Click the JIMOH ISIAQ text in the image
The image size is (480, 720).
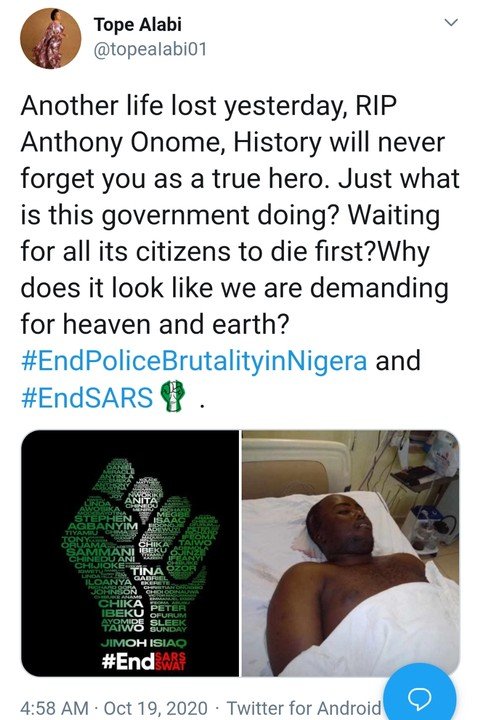pos(144,642)
